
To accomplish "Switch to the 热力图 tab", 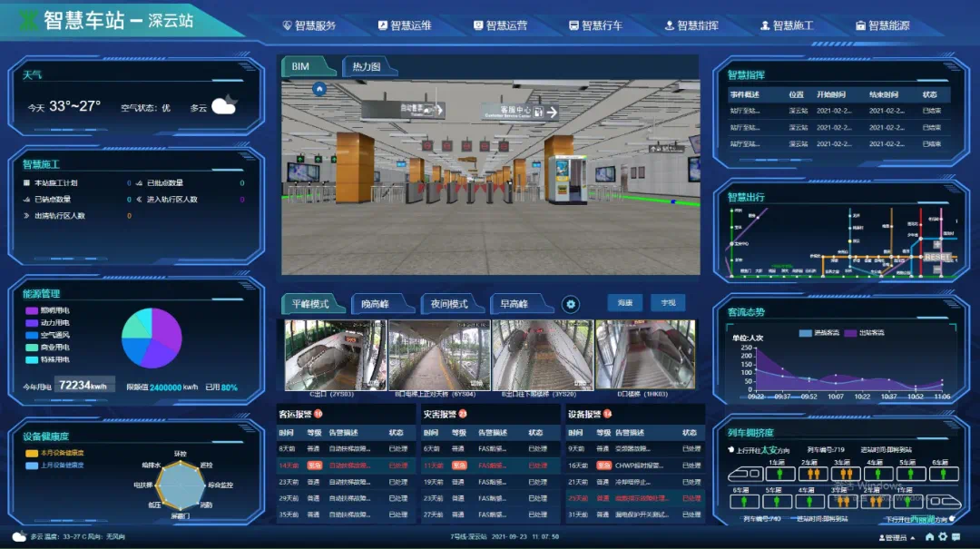I will (367, 67).
